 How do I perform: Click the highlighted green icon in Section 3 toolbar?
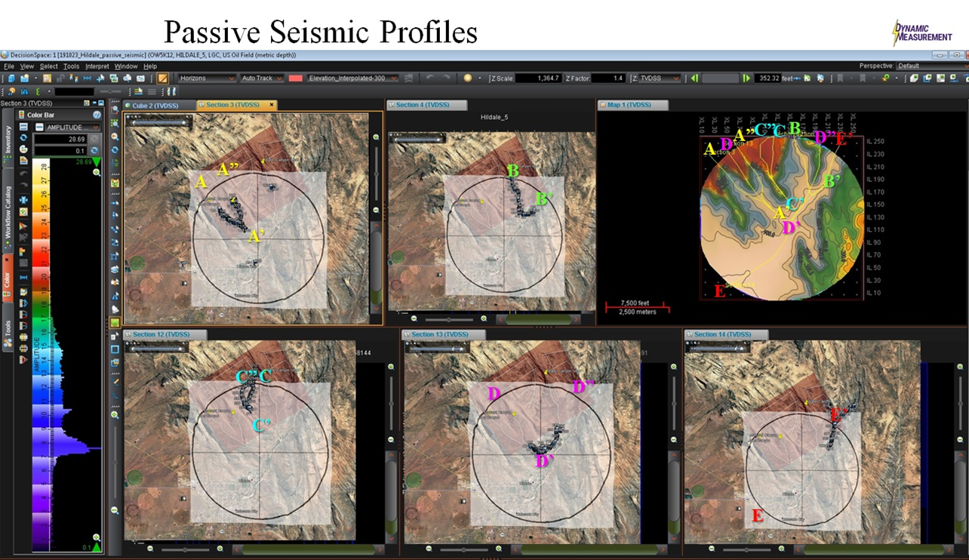tap(115, 322)
